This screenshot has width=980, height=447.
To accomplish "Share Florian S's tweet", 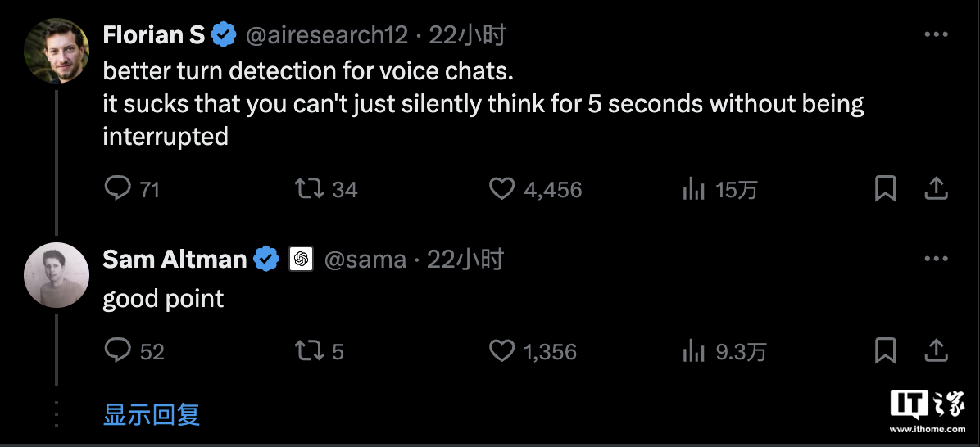I will pyautogui.click(x=936, y=189).
